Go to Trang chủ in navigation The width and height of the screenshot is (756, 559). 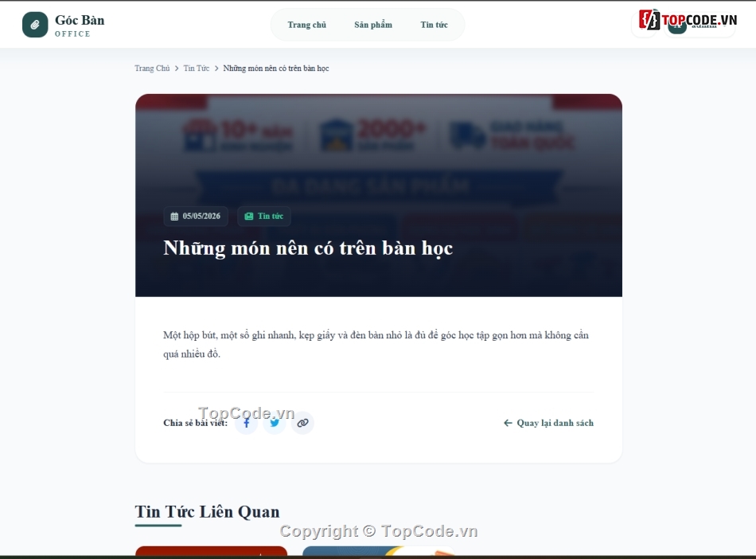pos(306,25)
